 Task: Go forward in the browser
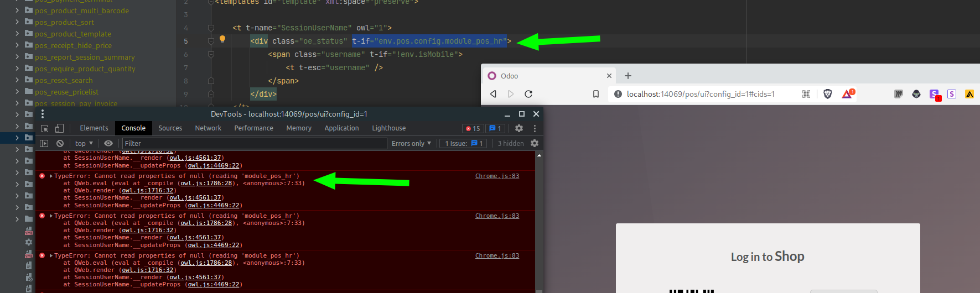click(511, 94)
